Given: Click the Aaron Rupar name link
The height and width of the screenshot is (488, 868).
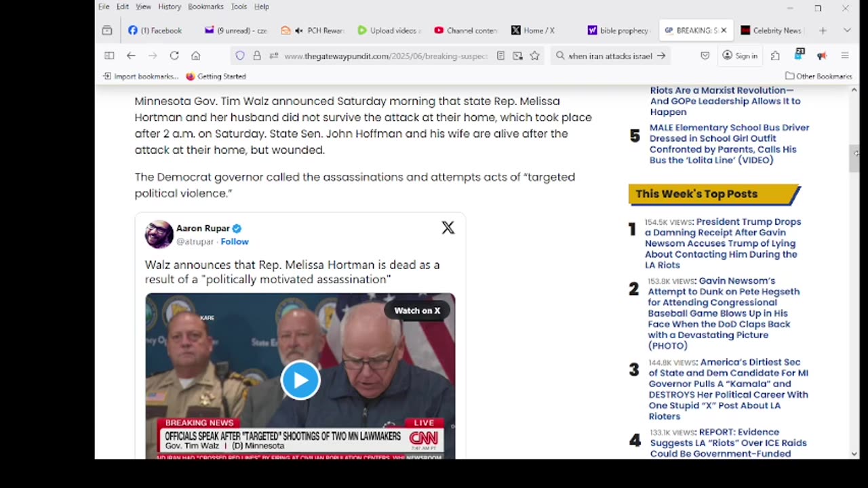Looking at the screenshot, I should pos(203,228).
